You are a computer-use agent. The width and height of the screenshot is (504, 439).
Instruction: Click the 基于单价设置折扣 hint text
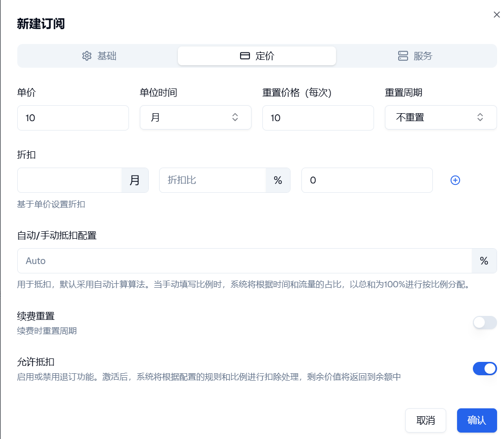51,204
